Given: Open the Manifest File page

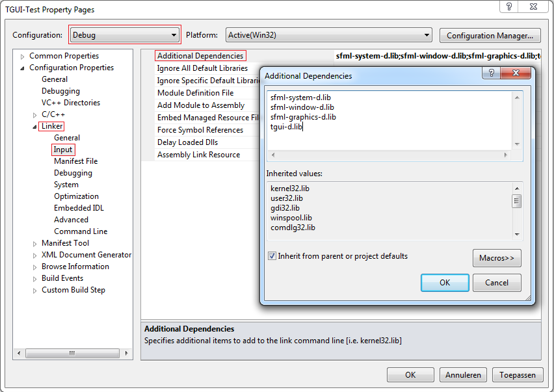Looking at the screenshot, I should [75, 161].
